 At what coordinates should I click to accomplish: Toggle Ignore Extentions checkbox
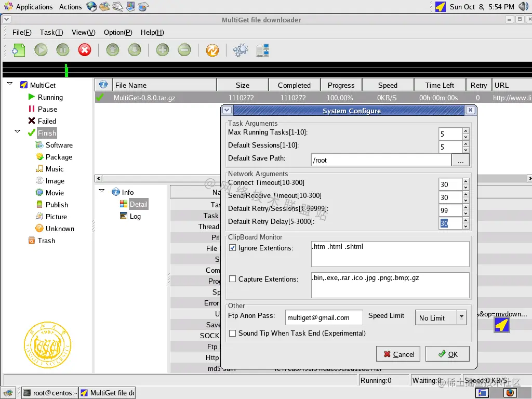(x=232, y=248)
